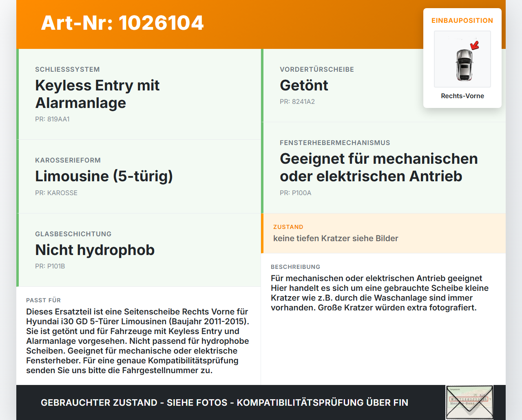This screenshot has height=420, width=522.
Task: Click the BESCHREIBUNG paragraph text
Action: (x=380, y=293)
